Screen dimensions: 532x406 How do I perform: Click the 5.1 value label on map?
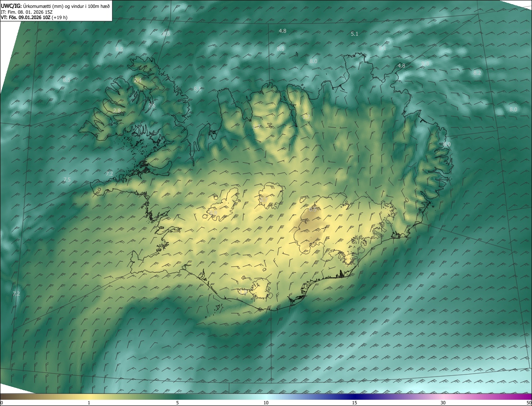[355, 34]
